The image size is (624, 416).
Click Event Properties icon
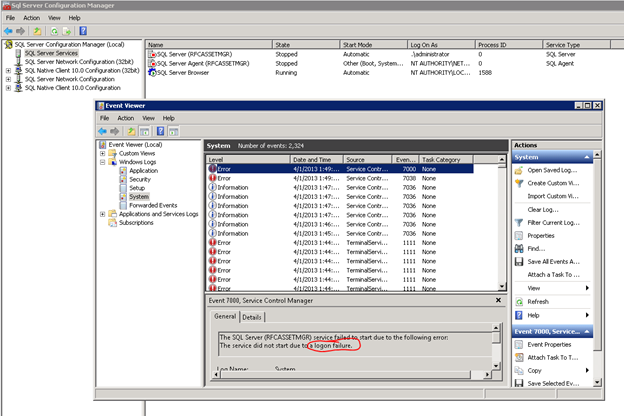click(x=519, y=345)
